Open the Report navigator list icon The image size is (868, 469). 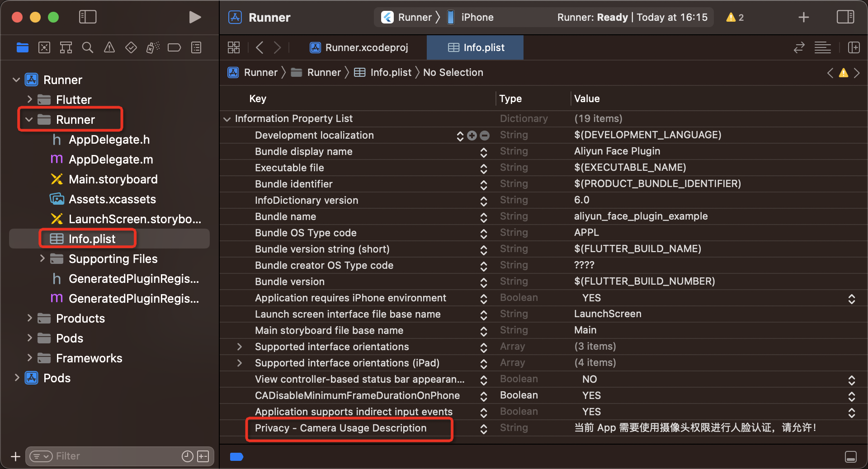(x=196, y=47)
